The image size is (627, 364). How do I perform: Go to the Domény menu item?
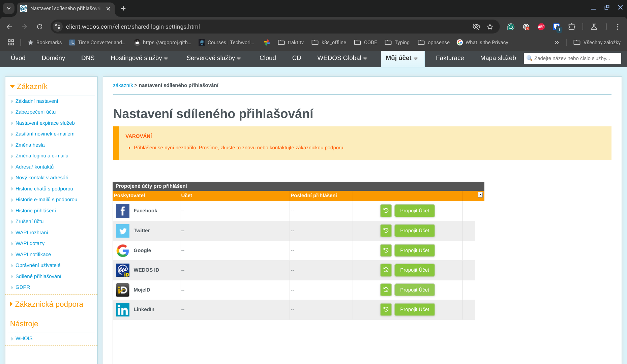tap(53, 58)
